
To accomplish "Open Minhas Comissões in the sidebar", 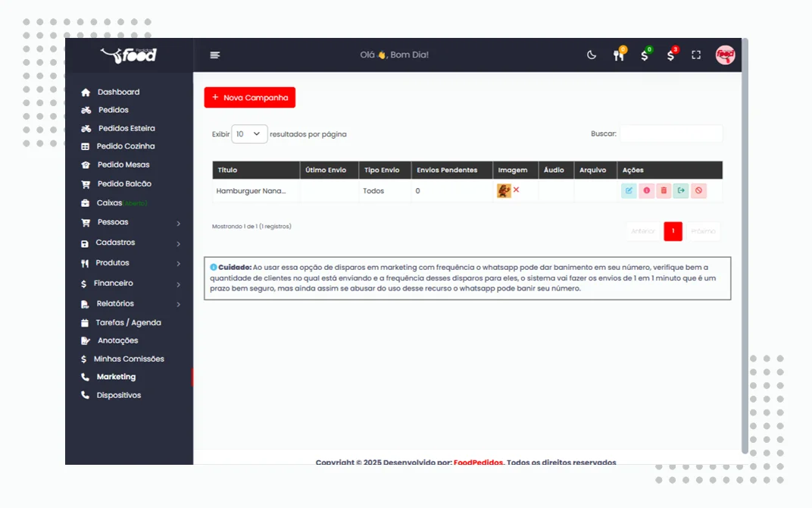I will tap(129, 359).
